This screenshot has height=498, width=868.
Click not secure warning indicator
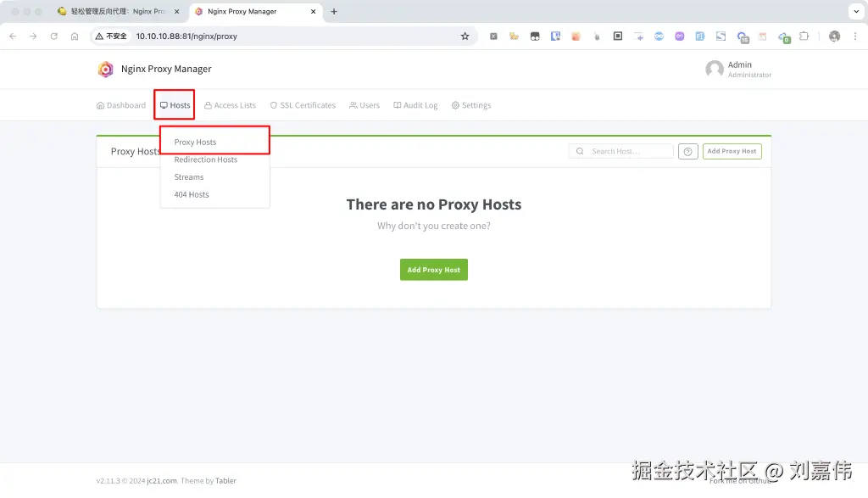tap(111, 36)
